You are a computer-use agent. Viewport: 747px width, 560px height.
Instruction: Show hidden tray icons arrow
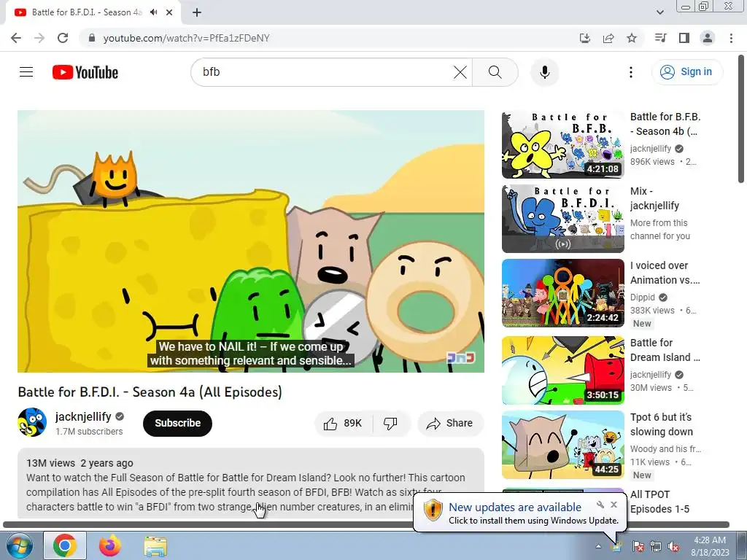coord(598,546)
